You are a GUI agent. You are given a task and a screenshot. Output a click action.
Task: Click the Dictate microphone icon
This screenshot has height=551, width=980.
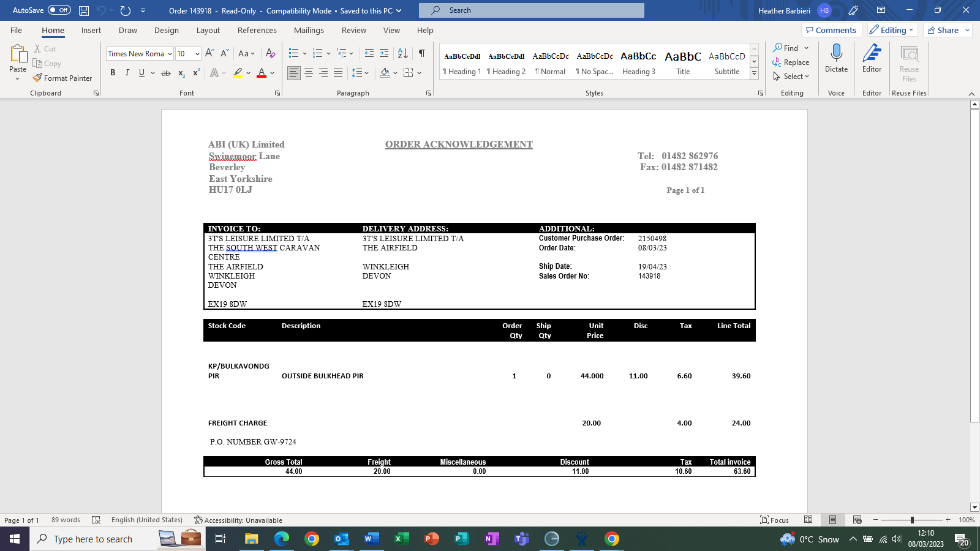[x=836, y=54]
